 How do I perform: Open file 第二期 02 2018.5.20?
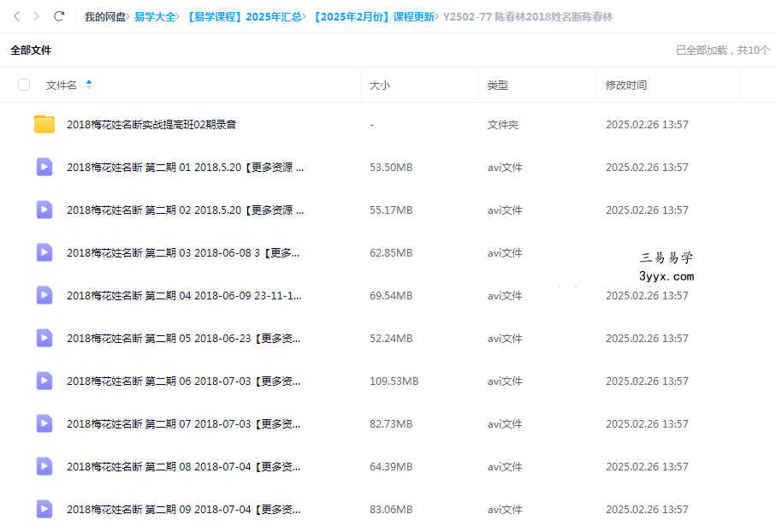pos(185,210)
